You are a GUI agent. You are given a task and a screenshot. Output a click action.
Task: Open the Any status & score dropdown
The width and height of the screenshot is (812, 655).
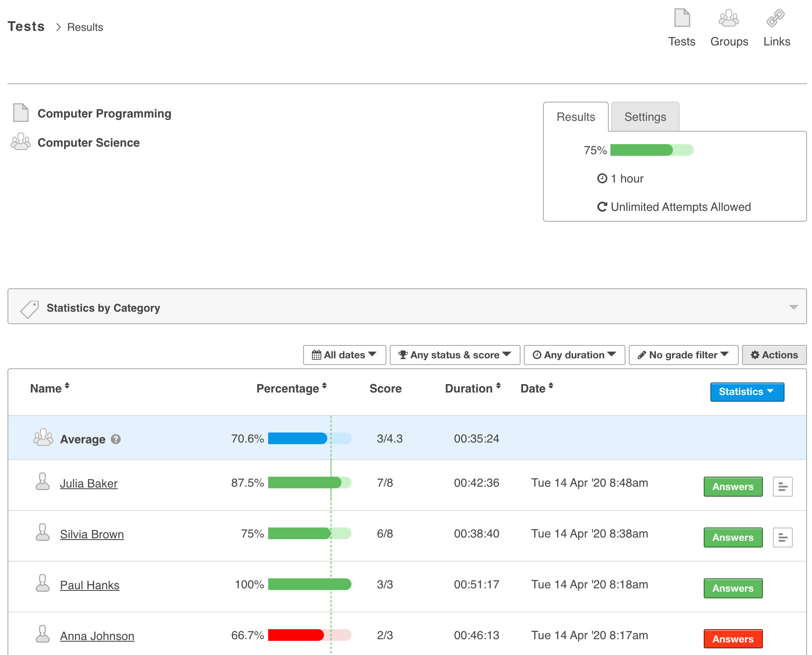(455, 355)
